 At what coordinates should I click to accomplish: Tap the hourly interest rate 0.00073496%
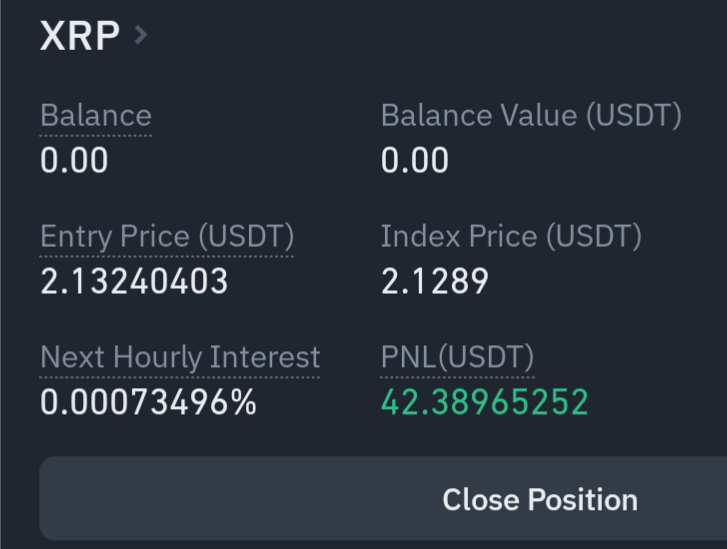coord(148,402)
